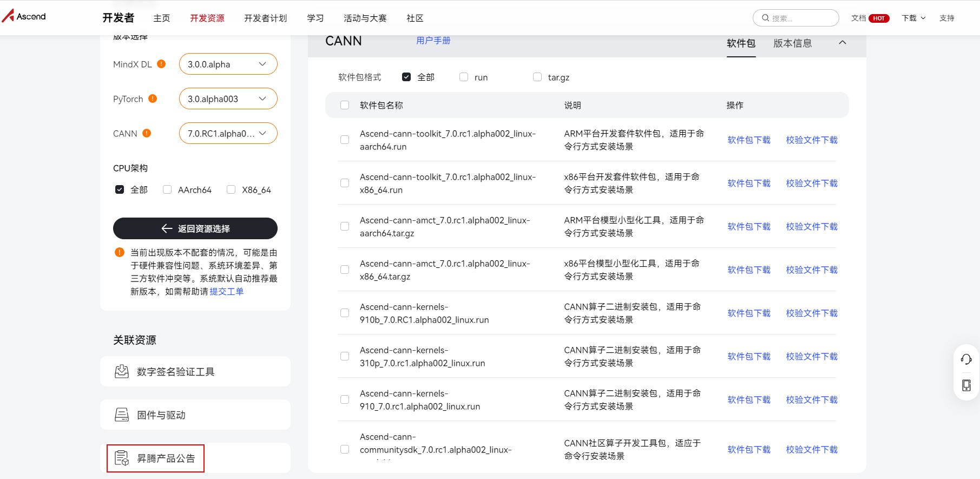Open the 主页 nav item
Viewport: 980px width, 479px height.
point(162,18)
